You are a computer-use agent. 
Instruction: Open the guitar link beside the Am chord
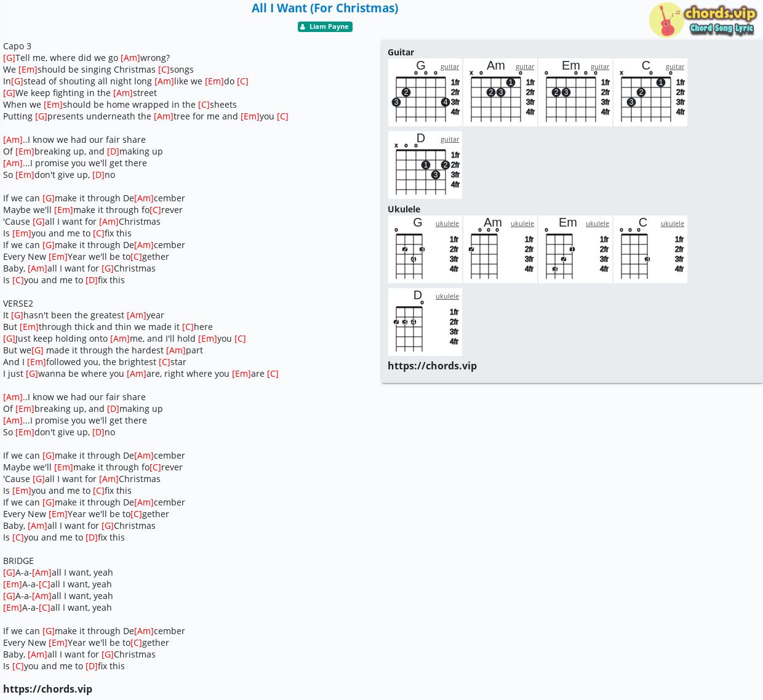pos(525,66)
